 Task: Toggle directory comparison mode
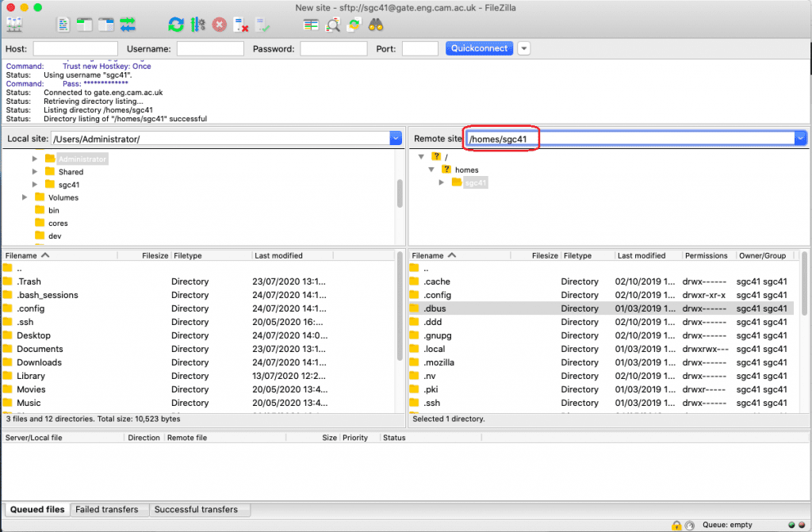point(311,24)
